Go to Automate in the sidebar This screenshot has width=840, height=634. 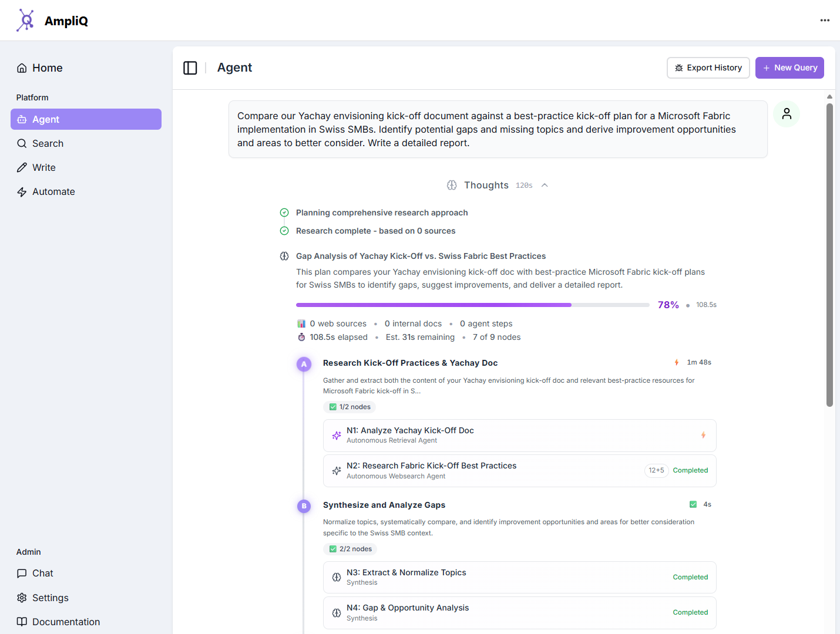coord(53,192)
